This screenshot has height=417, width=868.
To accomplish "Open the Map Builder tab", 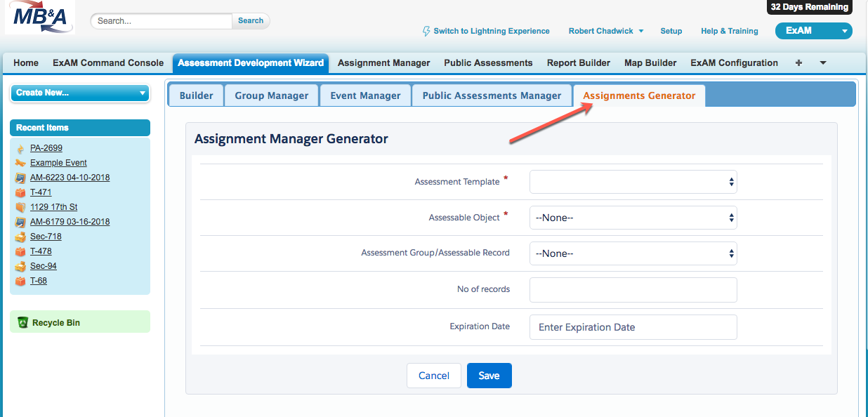I will 650,62.
